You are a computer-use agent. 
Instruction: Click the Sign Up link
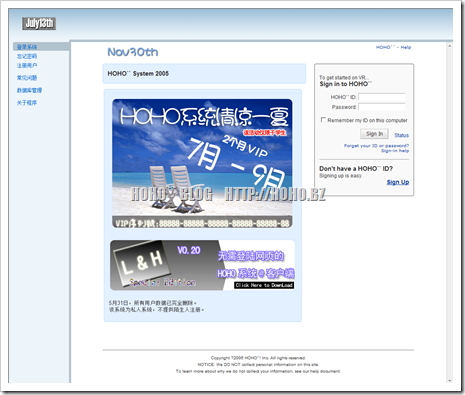click(x=398, y=182)
